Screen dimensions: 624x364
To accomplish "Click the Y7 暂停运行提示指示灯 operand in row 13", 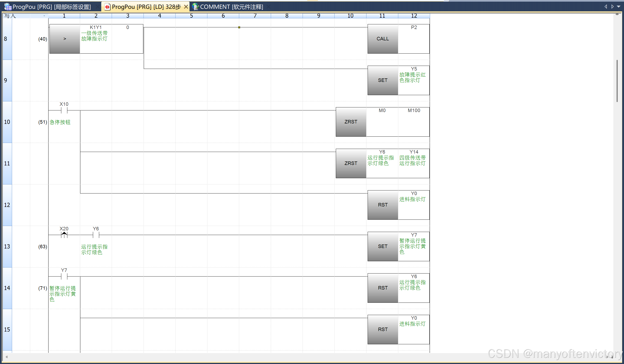I will (414, 246).
